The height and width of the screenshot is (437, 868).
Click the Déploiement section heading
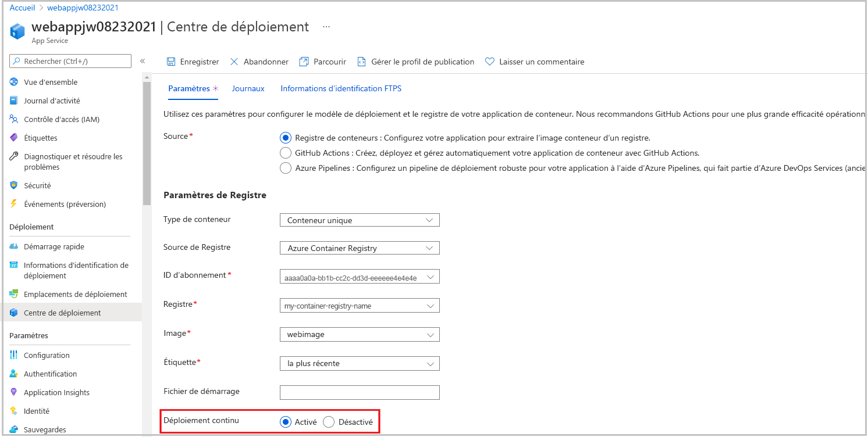31,227
